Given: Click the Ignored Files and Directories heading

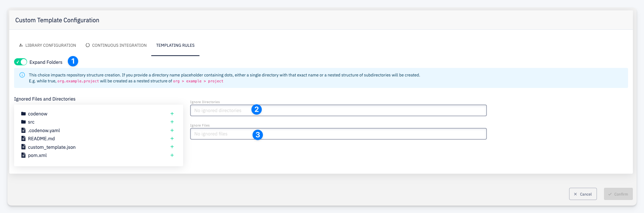Looking at the screenshot, I should click(45, 99).
